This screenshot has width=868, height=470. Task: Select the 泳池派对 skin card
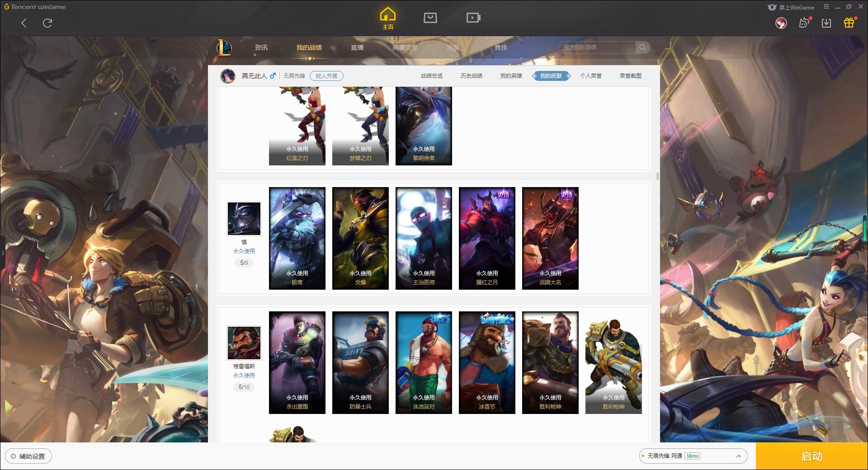pos(424,362)
